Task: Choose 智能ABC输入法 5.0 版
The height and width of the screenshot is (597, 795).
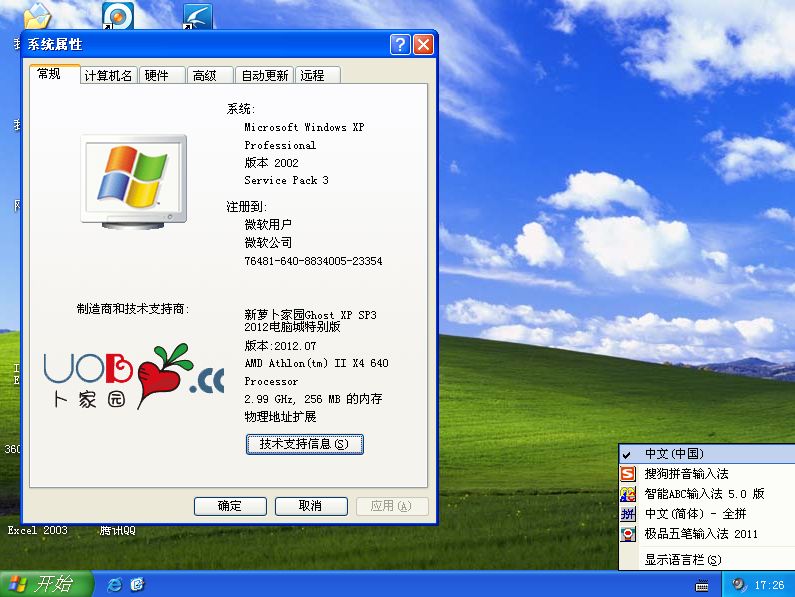Action: [x=707, y=494]
